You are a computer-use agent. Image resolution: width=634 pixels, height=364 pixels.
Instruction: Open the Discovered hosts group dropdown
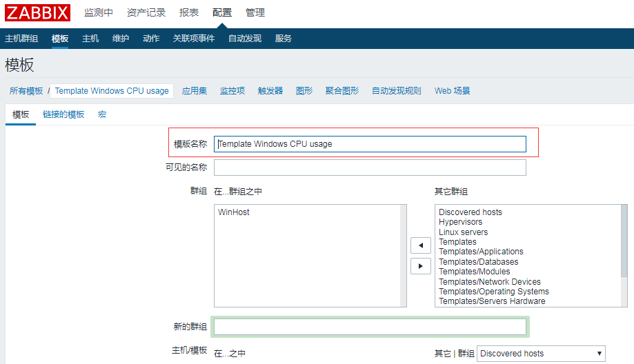(541, 354)
